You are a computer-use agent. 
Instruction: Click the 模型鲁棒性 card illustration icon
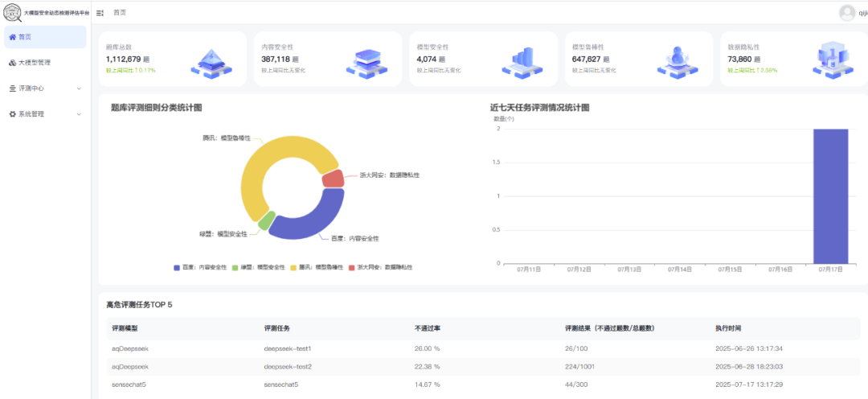pyautogui.click(x=678, y=60)
